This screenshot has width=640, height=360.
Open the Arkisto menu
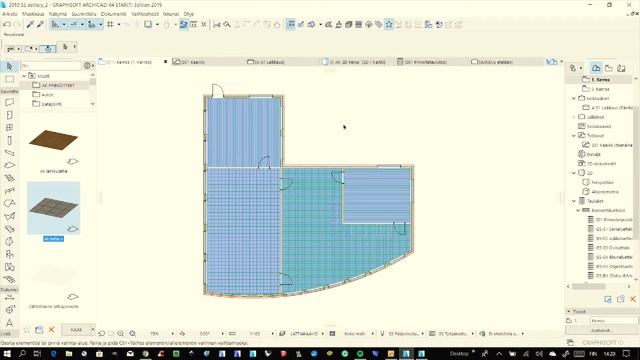click(x=10, y=14)
